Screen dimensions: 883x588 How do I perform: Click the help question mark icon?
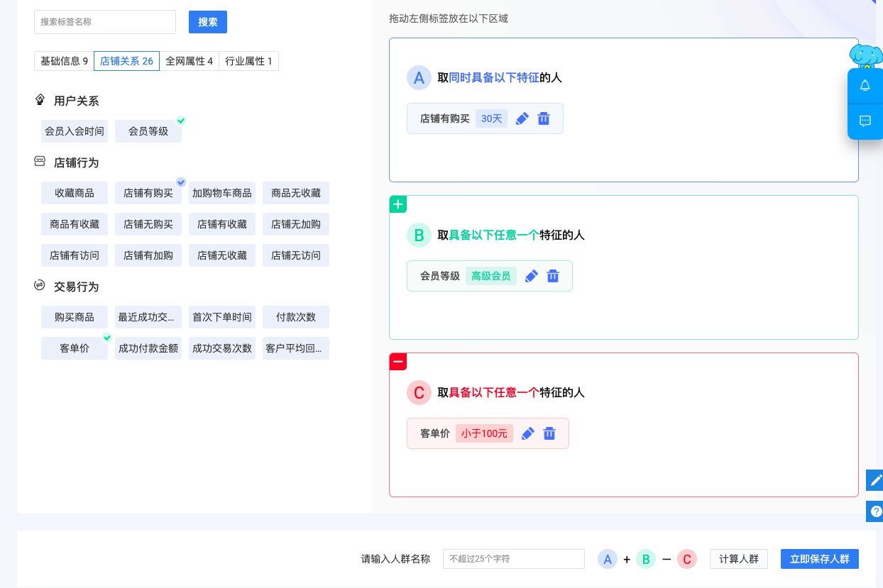coord(876,511)
